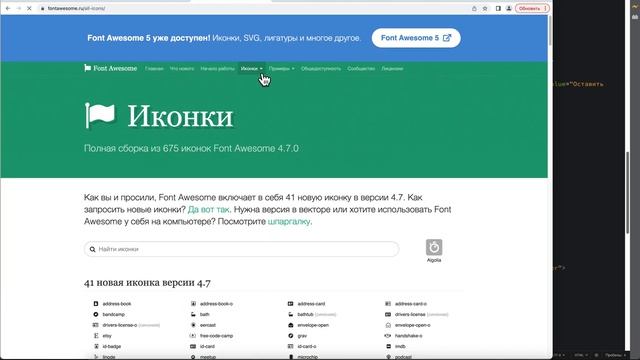
Task: Open the bath icon entry
Action: [200, 314]
